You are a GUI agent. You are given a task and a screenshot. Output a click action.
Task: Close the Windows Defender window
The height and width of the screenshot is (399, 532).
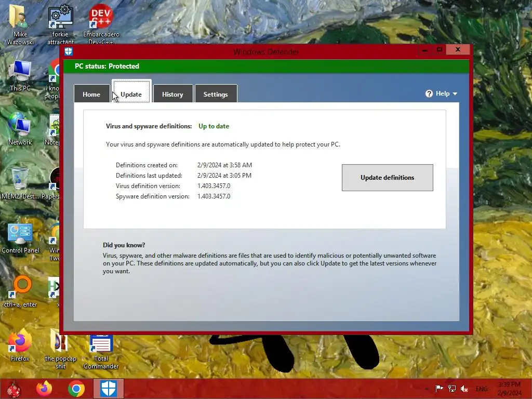tap(458, 49)
